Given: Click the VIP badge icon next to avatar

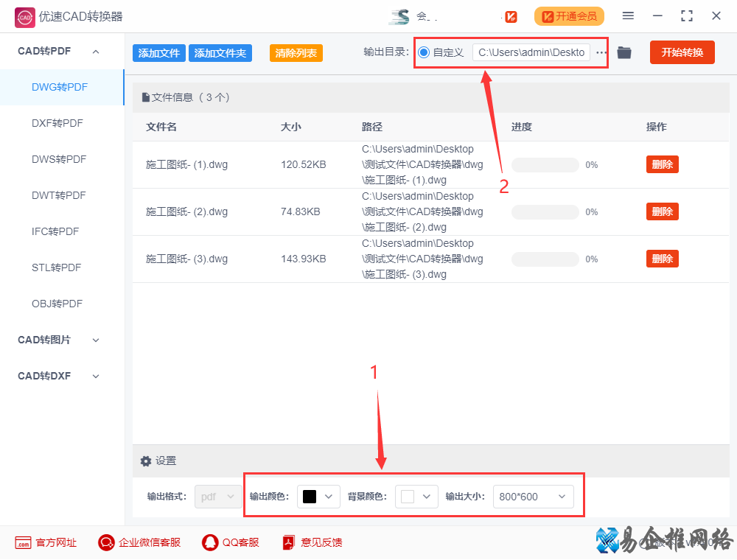Looking at the screenshot, I should pyautogui.click(x=511, y=15).
